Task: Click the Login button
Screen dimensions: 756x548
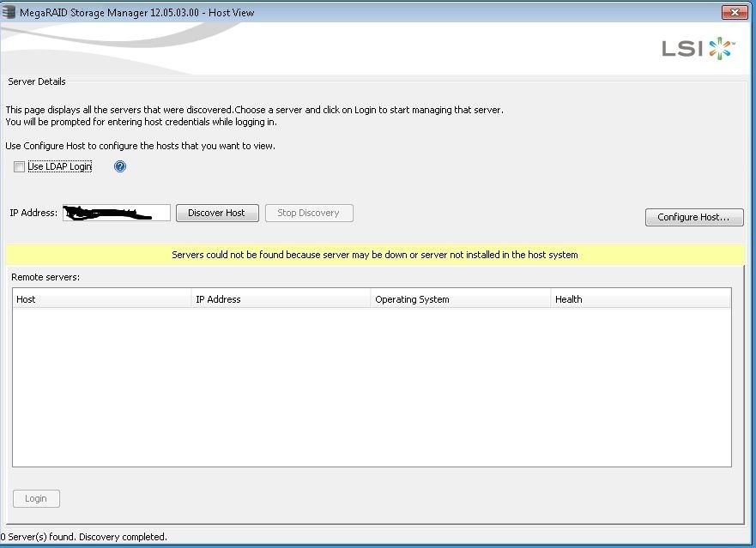Action: click(36, 498)
